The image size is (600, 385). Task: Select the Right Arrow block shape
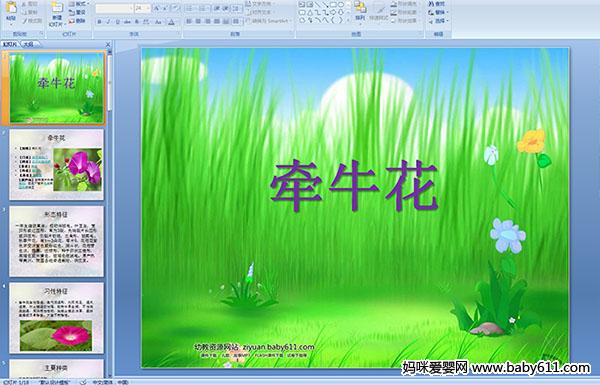point(333,12)
